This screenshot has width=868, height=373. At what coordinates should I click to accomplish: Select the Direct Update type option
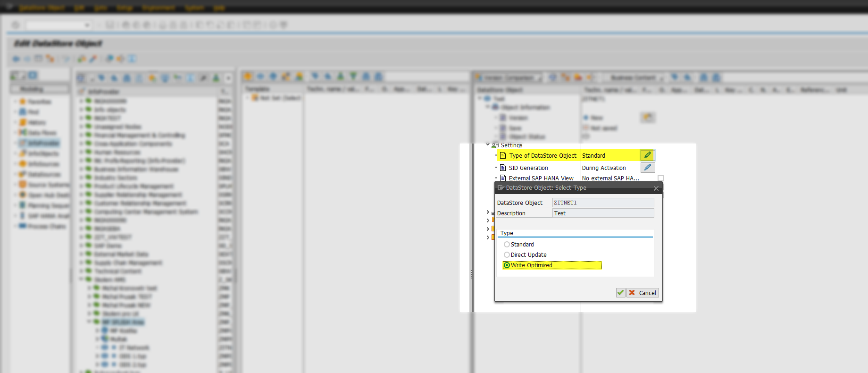pos(507,255)
